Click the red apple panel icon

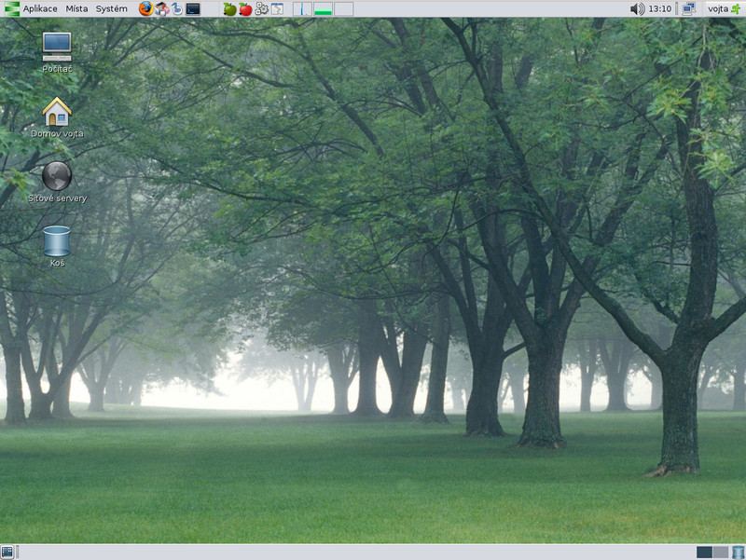[x=245, y=8]
